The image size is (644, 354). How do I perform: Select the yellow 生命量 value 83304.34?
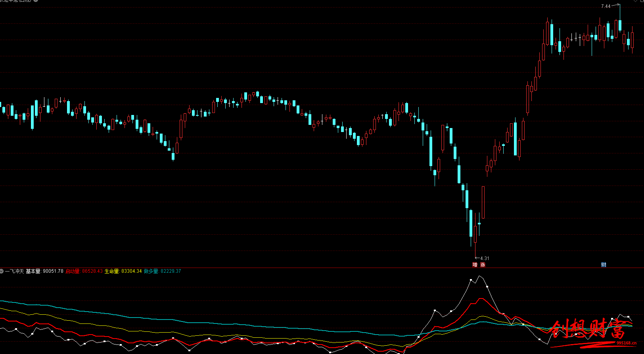(131, 271)
